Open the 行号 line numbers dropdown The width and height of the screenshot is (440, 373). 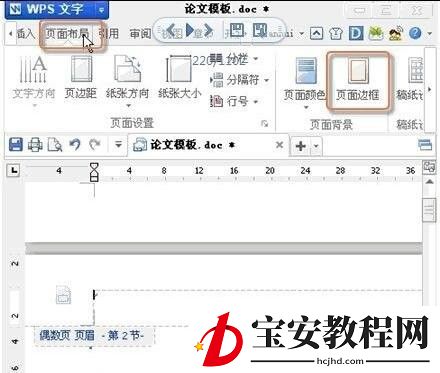point(234,101)
